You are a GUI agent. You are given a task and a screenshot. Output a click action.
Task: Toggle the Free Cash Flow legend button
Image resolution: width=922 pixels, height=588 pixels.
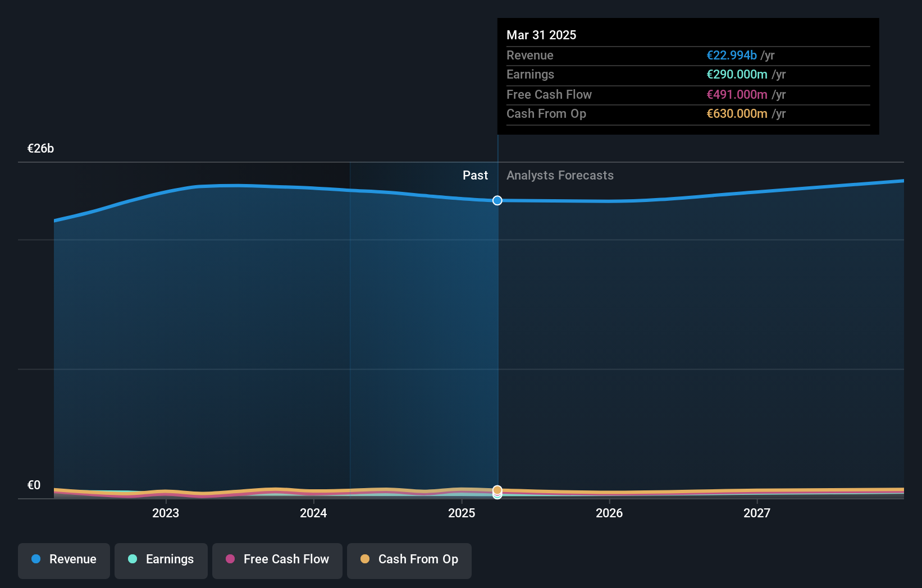click(x=277, y=561)
